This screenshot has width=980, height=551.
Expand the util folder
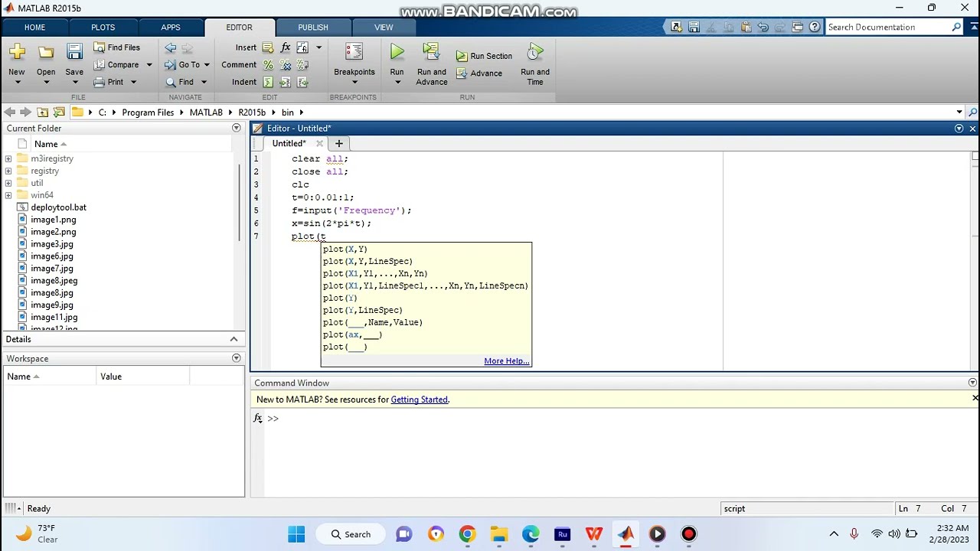[8, 183]
